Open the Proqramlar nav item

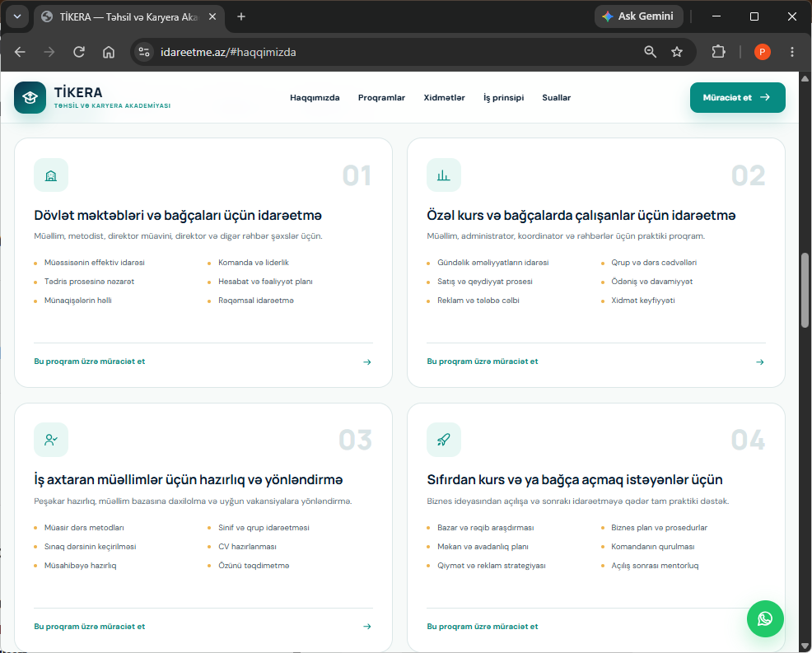[381, 97]
